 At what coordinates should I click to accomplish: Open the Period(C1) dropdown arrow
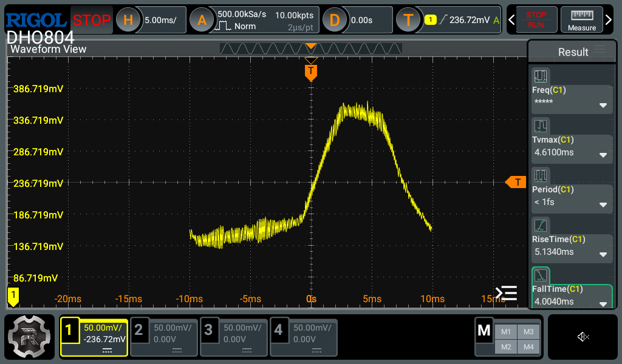point(603,204)
